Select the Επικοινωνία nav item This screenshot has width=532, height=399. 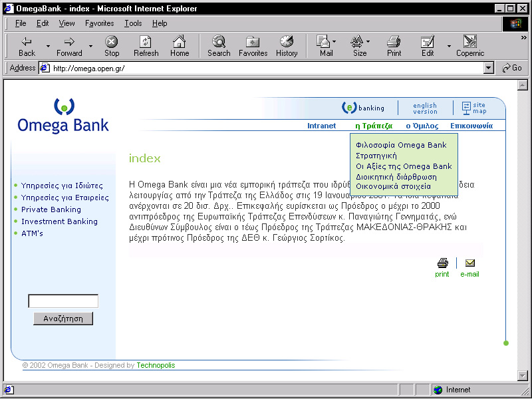coord(471,126)
